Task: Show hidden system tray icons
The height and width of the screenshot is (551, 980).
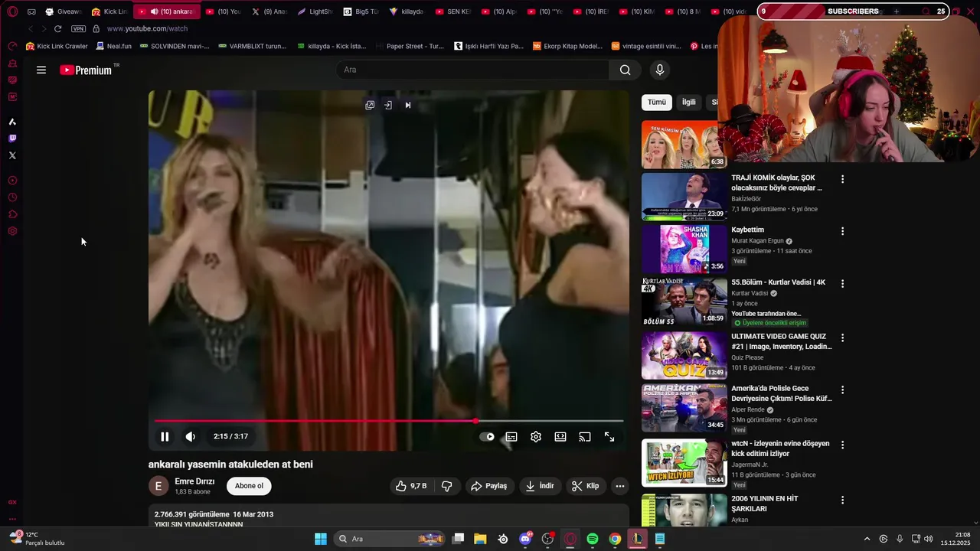Action: coord(867,539)
